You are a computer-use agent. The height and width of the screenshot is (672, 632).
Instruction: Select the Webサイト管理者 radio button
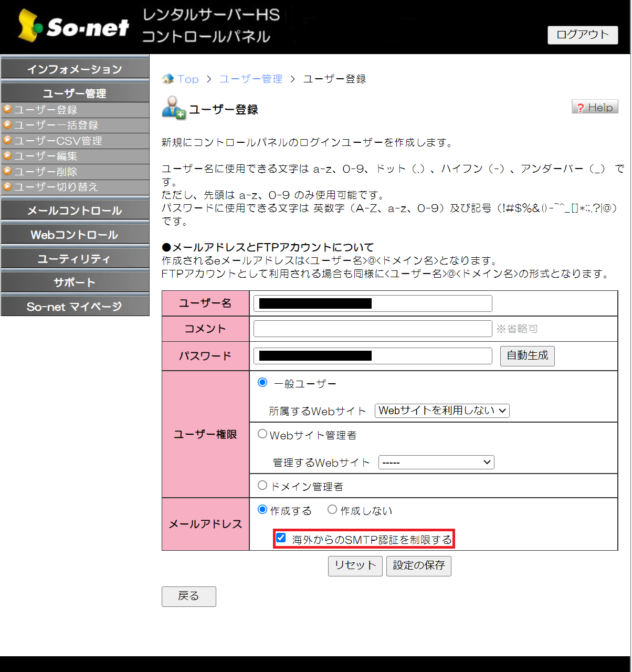(x=262, y=434)
